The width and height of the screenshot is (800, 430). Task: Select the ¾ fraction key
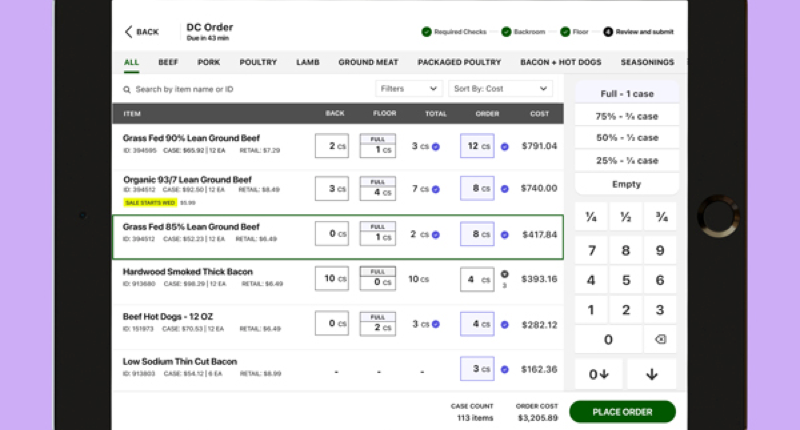(661, 217)
